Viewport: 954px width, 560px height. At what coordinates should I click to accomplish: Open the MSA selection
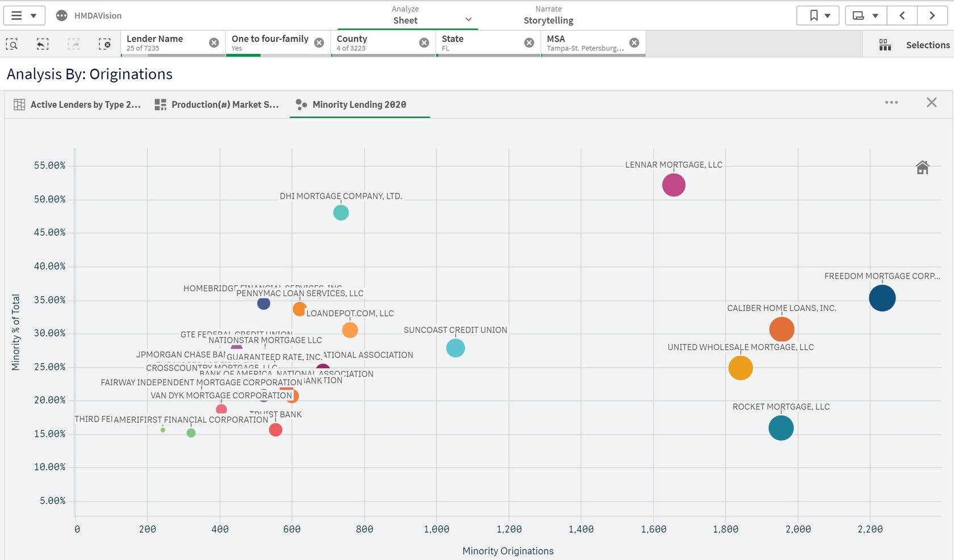pos(585,43)
